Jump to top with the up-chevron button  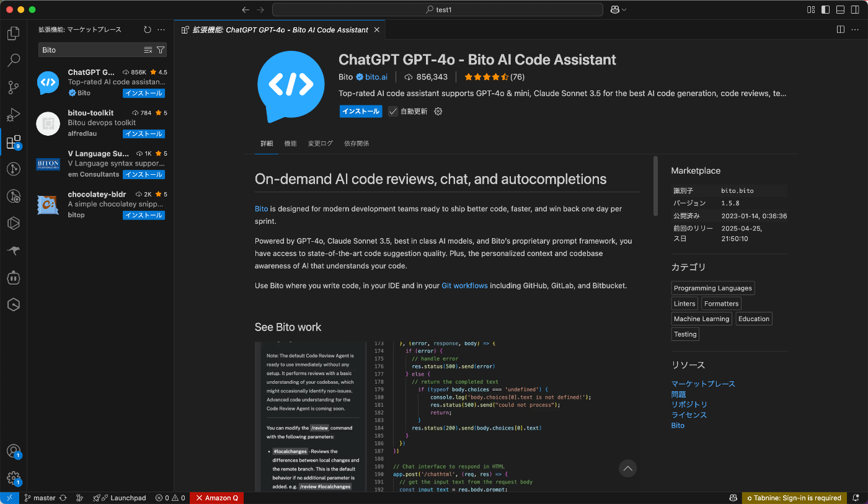tap(628, 469)
